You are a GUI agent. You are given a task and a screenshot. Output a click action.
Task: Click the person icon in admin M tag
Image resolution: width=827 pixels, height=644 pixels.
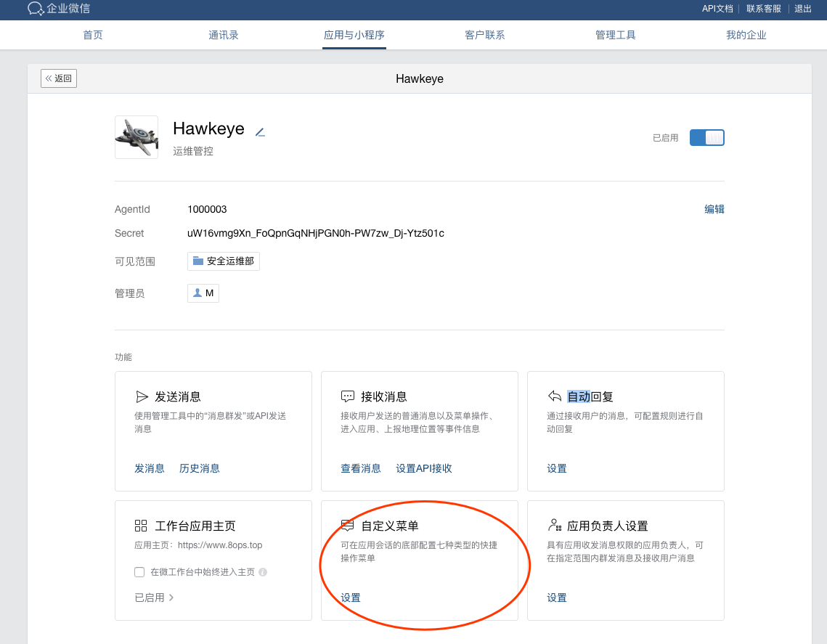click(197, 293)
